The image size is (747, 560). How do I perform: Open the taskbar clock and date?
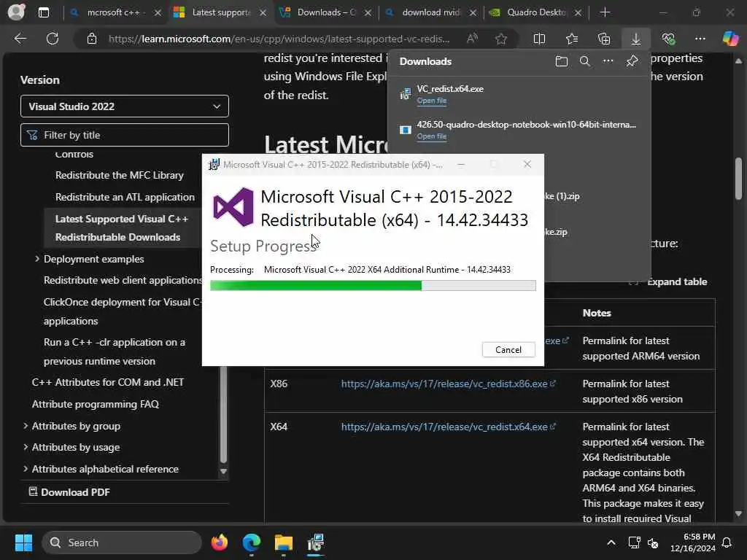click(x=693, y=542)
